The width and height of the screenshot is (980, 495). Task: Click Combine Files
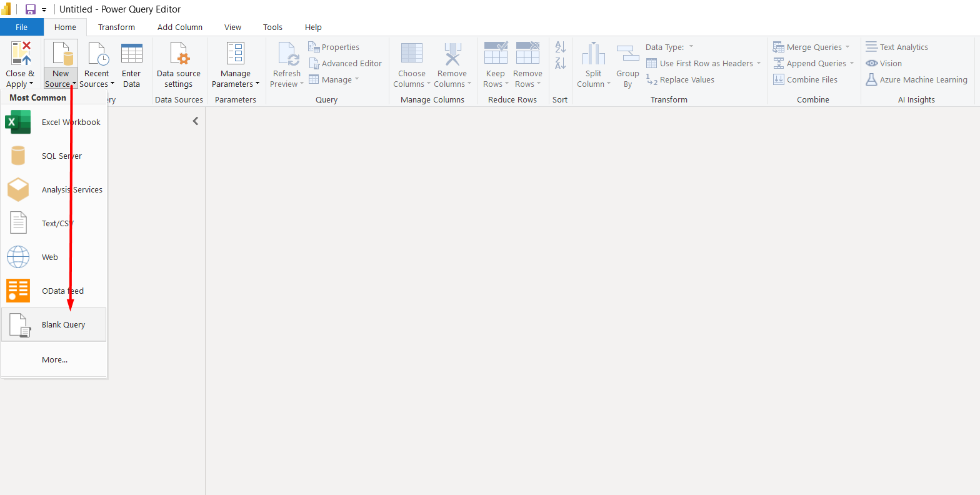(x=805, y=79)
